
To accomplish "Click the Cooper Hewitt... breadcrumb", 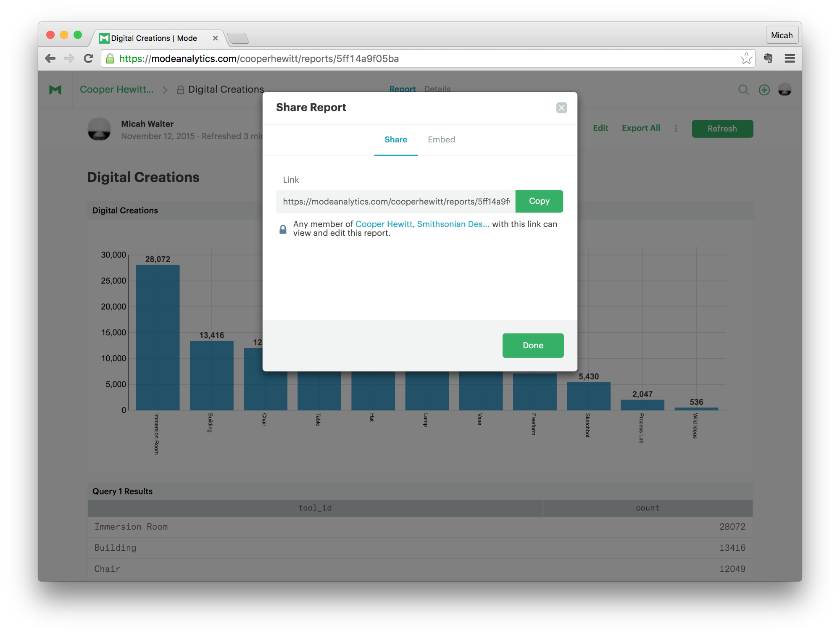I will point(116,89).
